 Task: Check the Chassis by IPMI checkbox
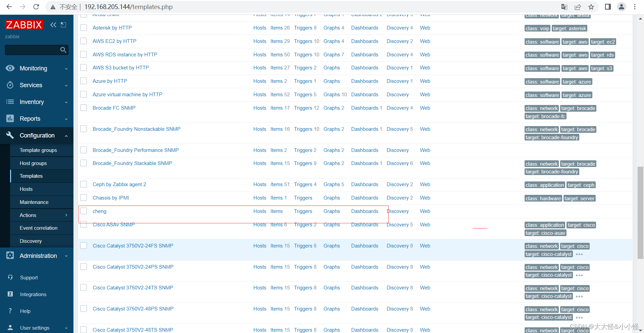pyautogui.click(x=84, y=198)
